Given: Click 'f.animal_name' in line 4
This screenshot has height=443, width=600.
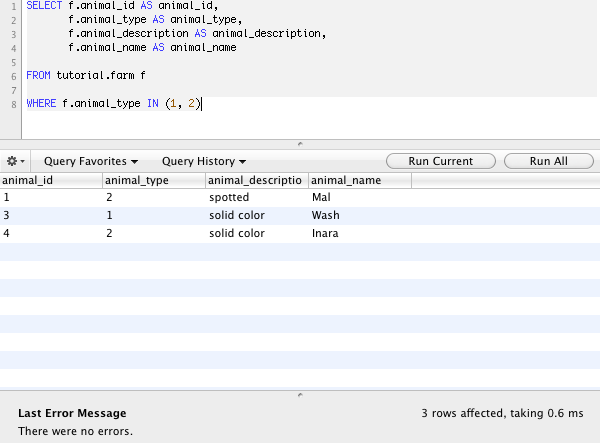Looking at the screenshot, I should 107,47.
